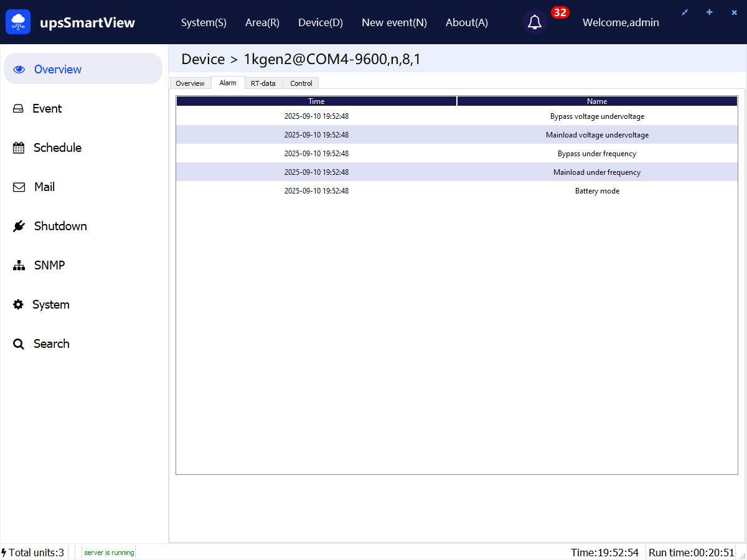
Task: Select the Battery mode alarm row
Action: pyautogui.click(x=456, y=191)
